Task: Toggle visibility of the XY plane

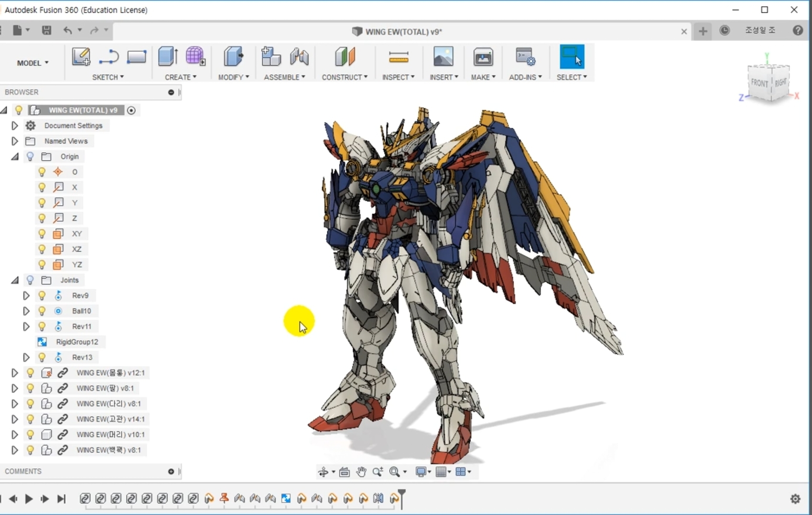Action: 42,234
